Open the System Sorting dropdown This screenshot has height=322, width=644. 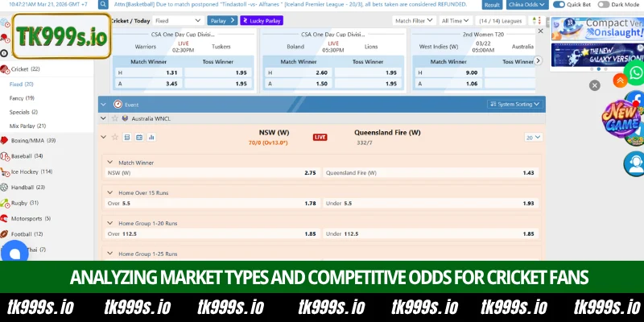pos(515,105)
